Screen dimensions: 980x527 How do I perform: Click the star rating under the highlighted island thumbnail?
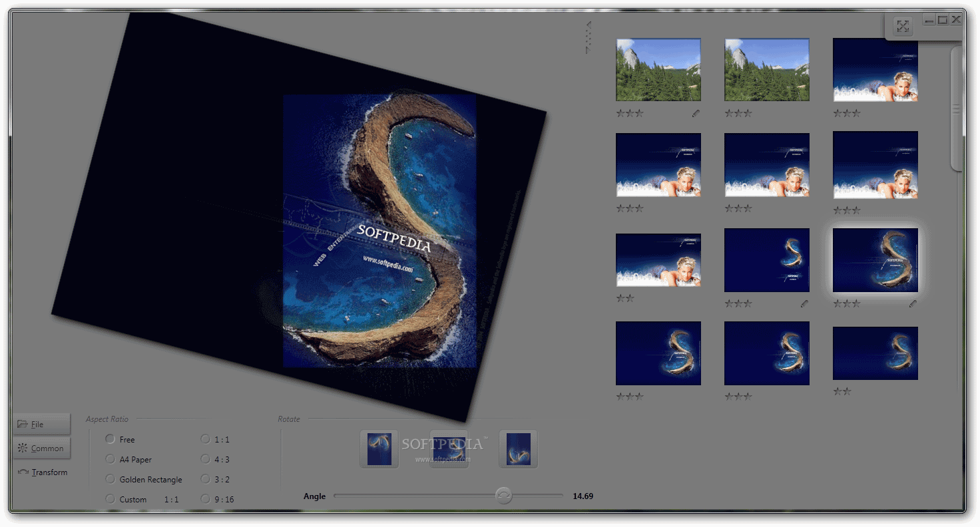point(847,303)
